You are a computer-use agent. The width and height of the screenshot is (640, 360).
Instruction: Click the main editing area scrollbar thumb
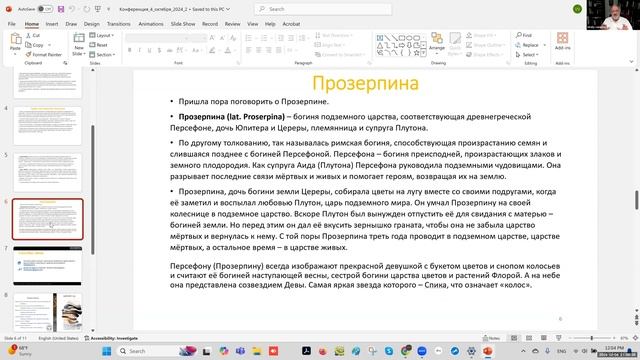click(x=636, y=200)
